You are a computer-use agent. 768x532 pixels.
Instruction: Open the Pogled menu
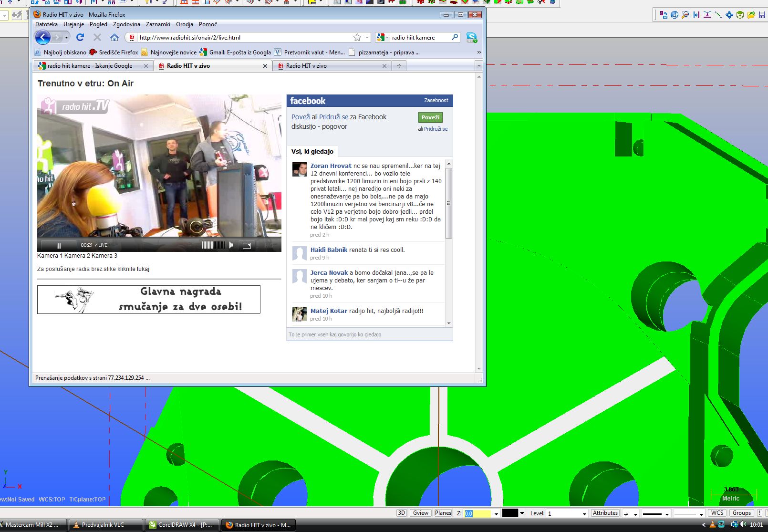[98, 24]
